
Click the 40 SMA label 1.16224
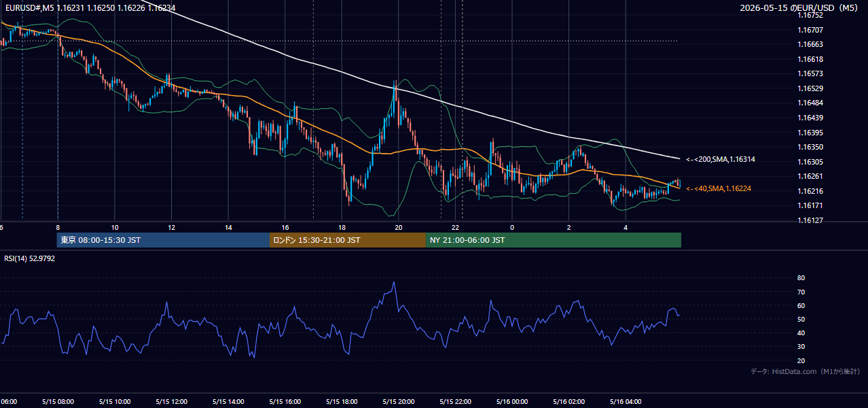click(x=719, y=188)
